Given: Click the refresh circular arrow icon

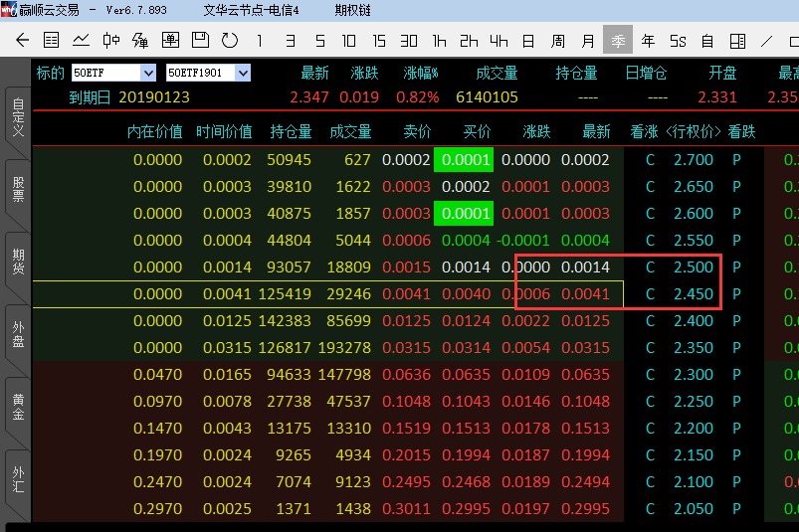Looking at the screenshot, I should 230,41.
